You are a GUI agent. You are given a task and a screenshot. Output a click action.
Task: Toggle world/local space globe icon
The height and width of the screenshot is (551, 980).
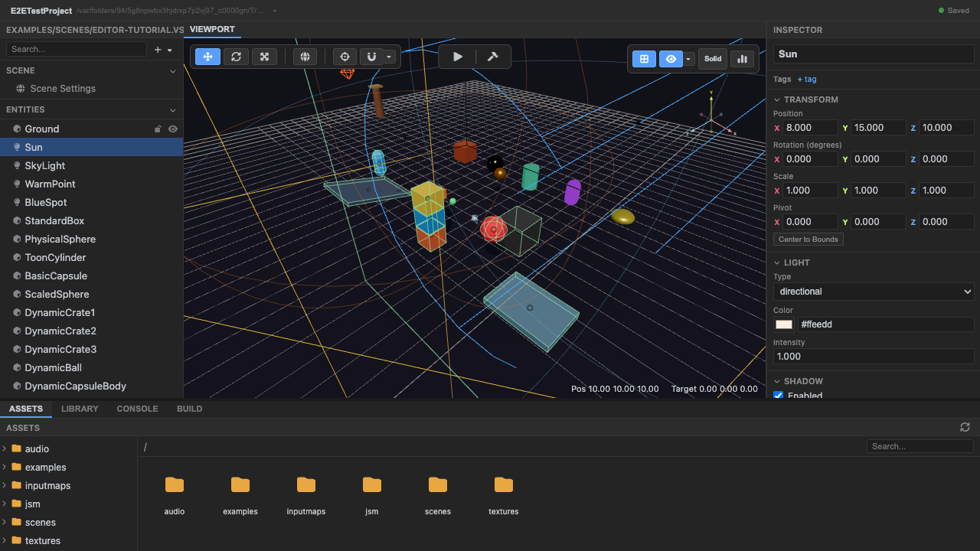click(x=305, y=57)
